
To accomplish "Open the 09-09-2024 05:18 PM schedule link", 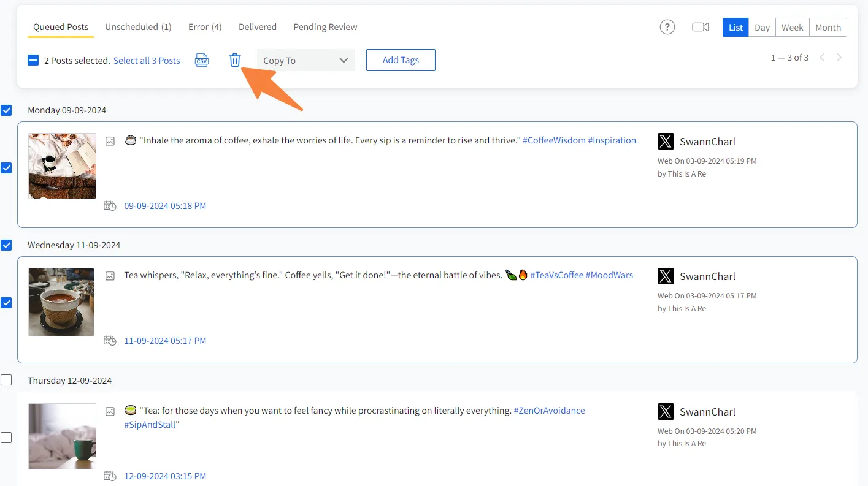I will click(165, 206).
